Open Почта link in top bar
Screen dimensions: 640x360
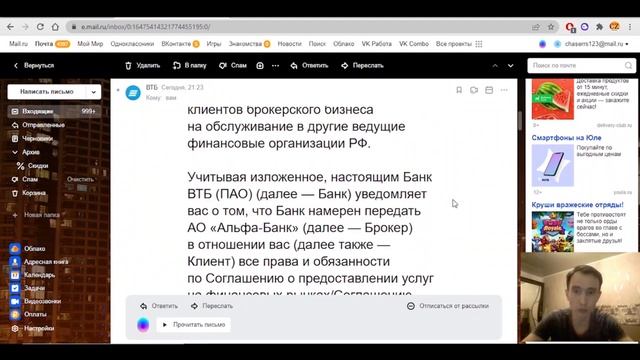[44, 44]
